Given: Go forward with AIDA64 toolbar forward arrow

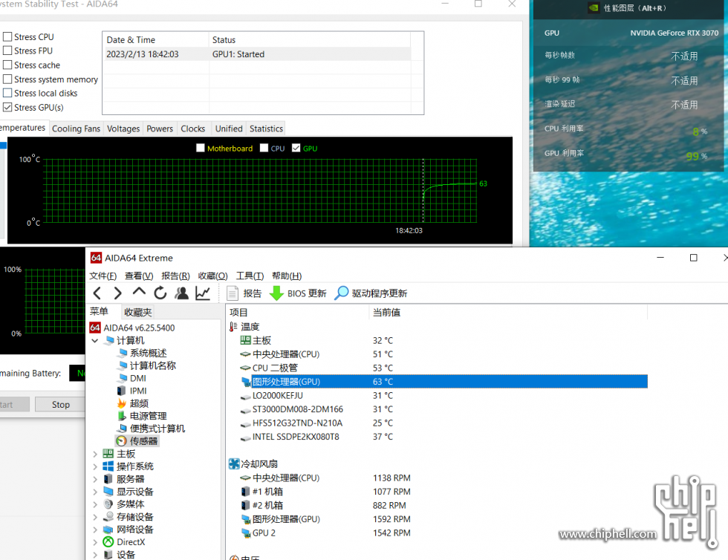Looking at the screenshot, I should pos(117,293).
